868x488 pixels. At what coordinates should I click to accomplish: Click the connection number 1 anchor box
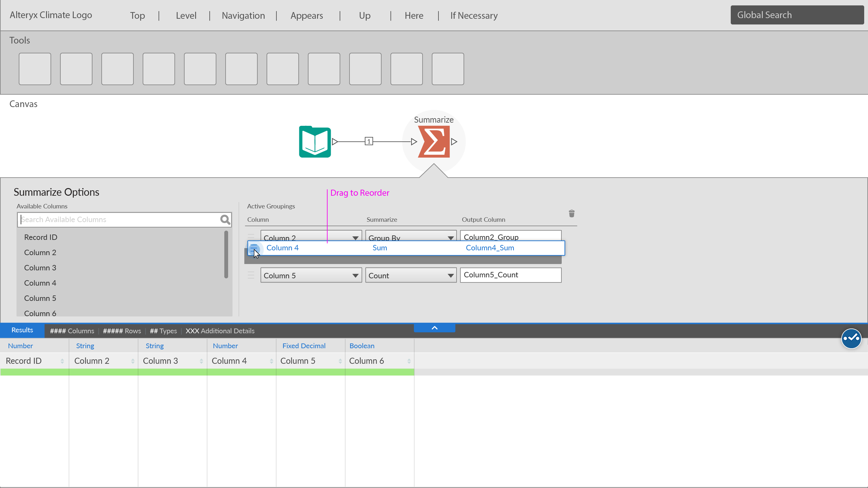pos(369,142)
